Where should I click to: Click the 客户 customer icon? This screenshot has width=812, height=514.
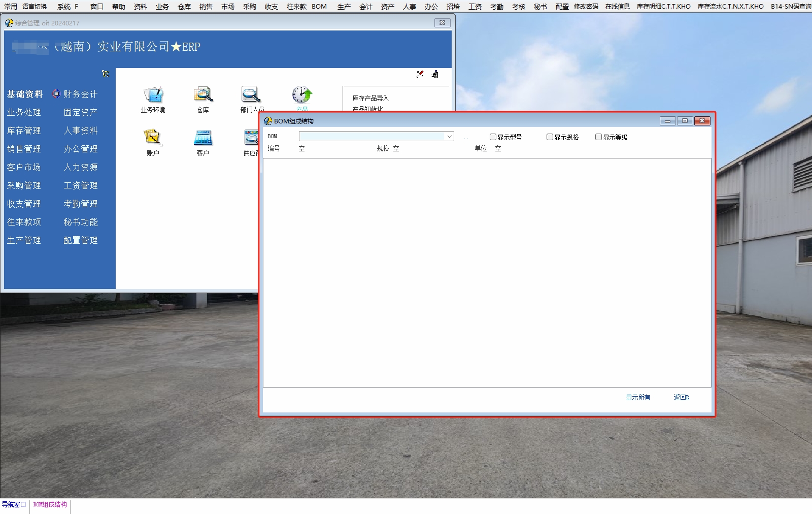(x=202, y=138)
